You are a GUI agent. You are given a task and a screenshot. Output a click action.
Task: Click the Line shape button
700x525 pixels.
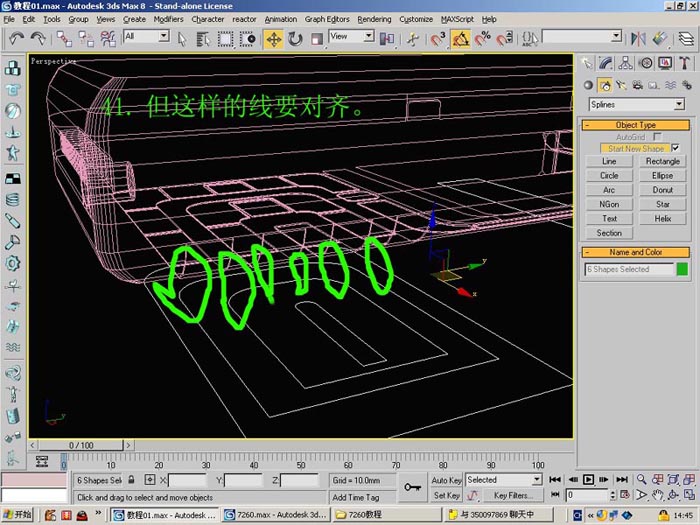pyautogui.click(x=609, y=161)
